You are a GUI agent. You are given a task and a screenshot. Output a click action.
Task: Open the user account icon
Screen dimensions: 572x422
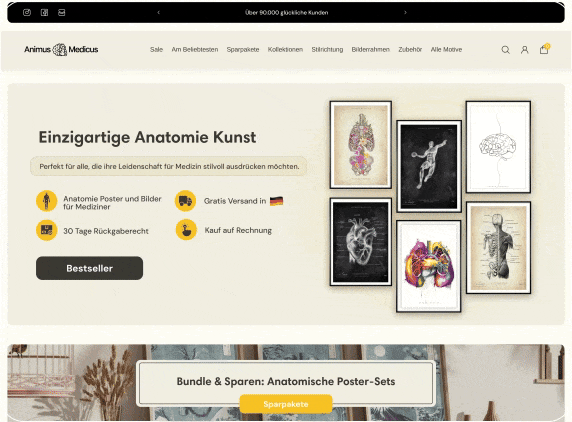tap(525, 50)
